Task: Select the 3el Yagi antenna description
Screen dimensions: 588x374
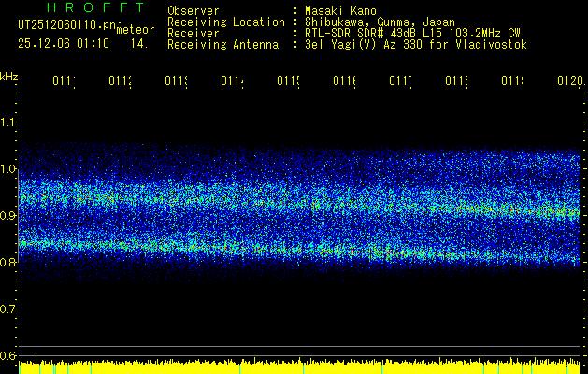Action: [415, 44]
